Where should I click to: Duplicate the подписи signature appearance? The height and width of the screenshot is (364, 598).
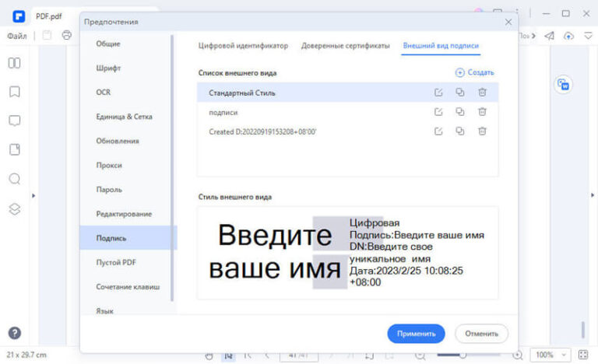click(x=460, y=112)
